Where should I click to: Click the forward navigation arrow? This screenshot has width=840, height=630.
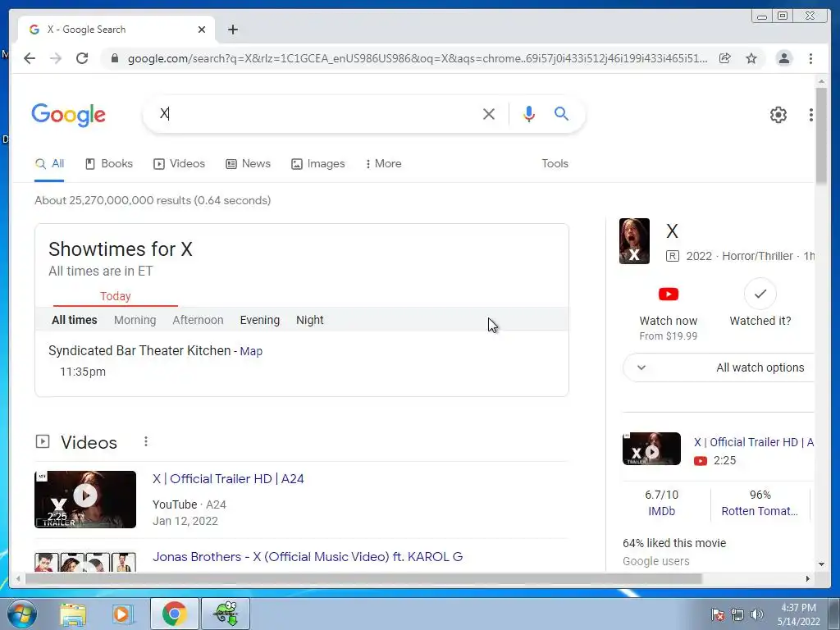click(56, 58)
